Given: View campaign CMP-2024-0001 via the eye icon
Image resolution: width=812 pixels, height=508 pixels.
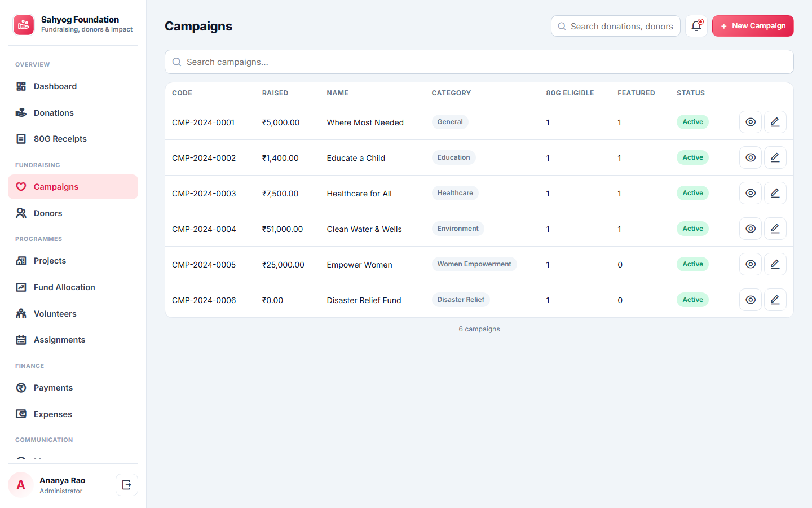Looking at the screenshot, I should [751, 122].
